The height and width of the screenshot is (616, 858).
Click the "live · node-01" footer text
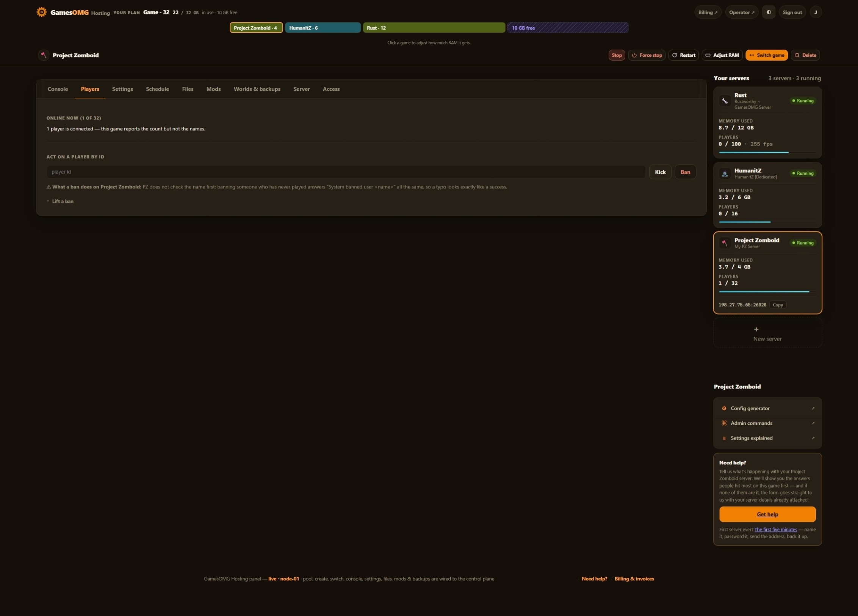coord(283,579)
